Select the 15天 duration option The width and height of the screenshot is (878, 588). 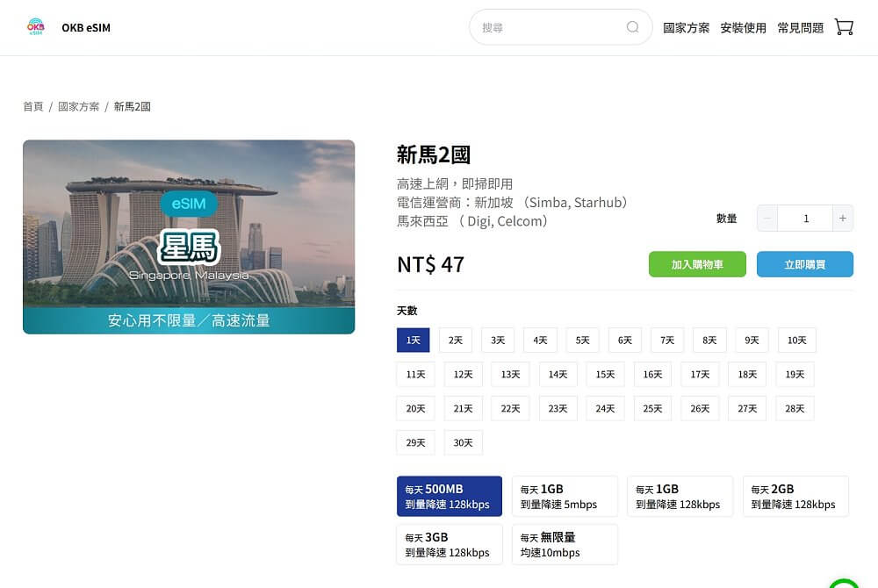tap(605, 374)
